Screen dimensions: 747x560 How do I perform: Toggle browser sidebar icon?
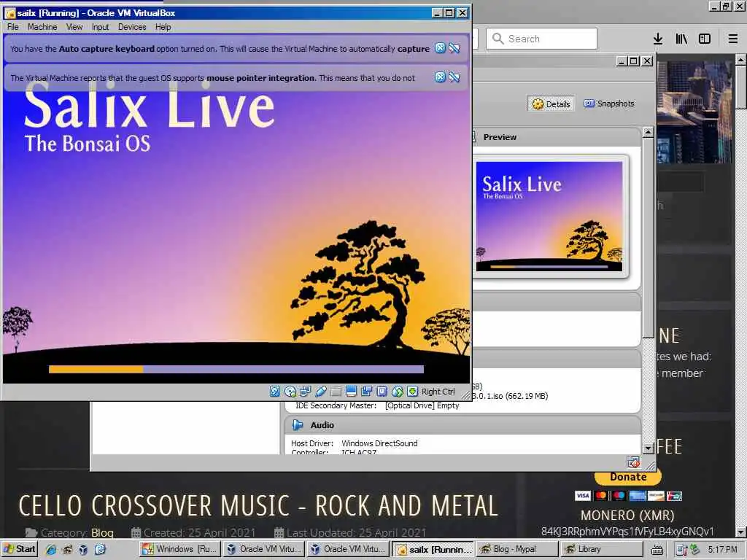pos(705,39)
